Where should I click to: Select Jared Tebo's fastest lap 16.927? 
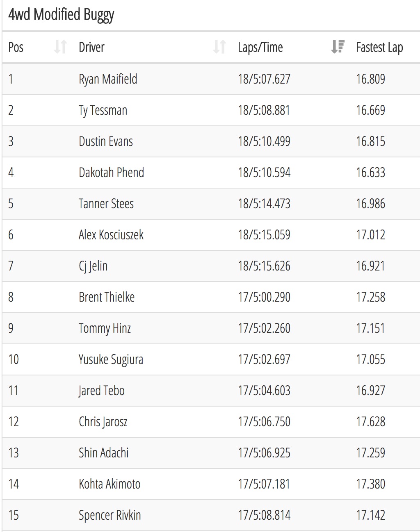(371, 391)
